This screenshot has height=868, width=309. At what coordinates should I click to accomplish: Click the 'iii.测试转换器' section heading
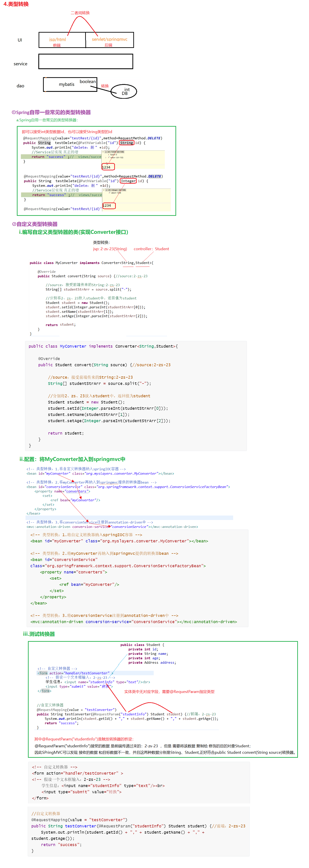pyautogui.click(x=39, y=634)
